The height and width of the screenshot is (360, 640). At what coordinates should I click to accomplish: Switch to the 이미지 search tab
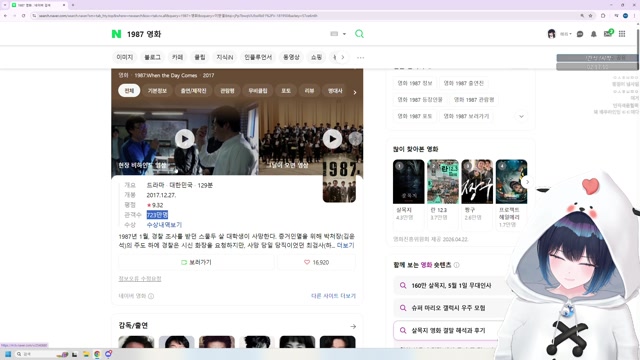click(124, 57)
